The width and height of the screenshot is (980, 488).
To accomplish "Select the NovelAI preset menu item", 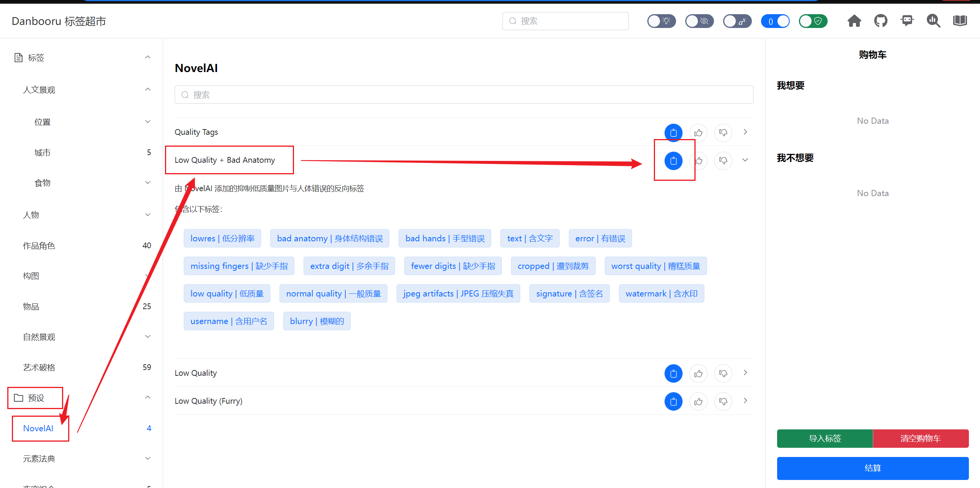I will click(x=81, y=428).
